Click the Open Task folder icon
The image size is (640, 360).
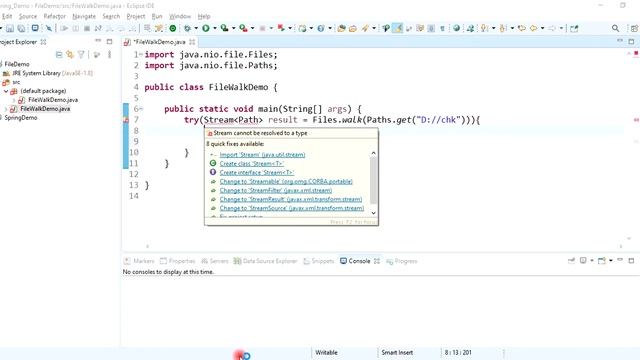click(x=353, y=28)
